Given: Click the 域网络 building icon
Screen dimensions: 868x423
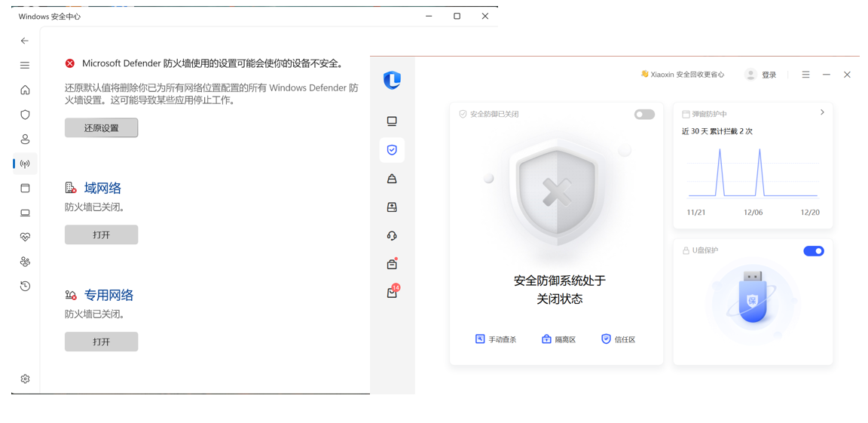Looking at the screenshot, I should [x=70, y=189].
